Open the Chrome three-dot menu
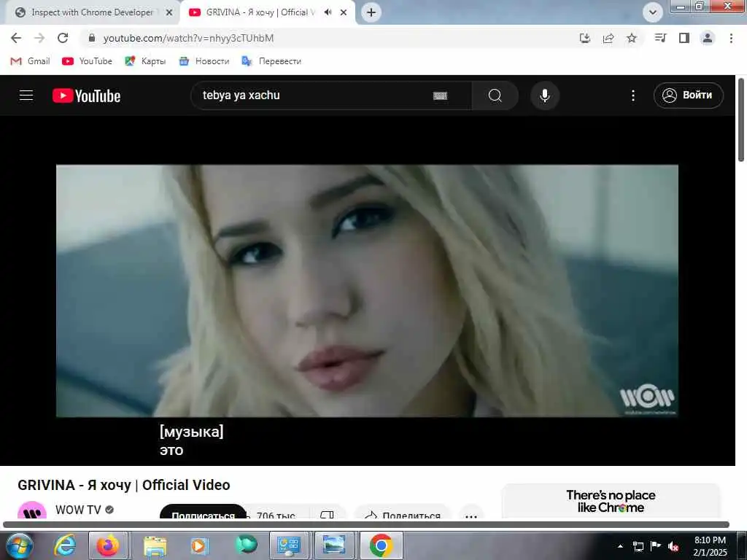 [731, 38]
